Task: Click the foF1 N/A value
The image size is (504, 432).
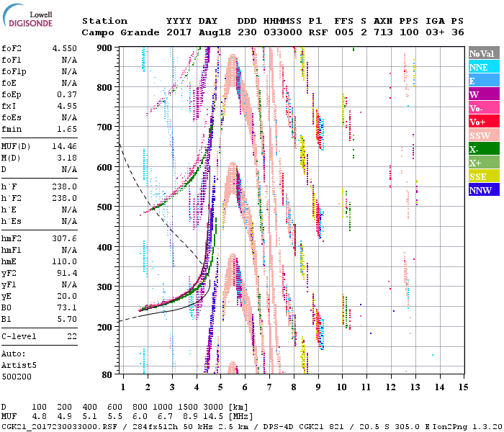Action: pos(69,60)
